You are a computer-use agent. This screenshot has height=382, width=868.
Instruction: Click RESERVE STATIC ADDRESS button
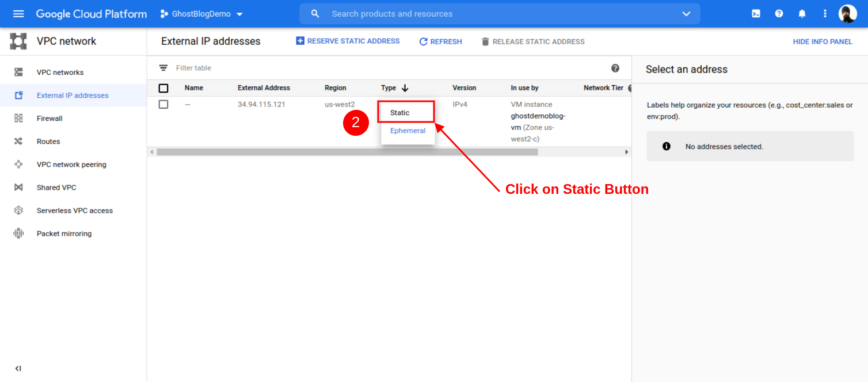tap(348, 41)
